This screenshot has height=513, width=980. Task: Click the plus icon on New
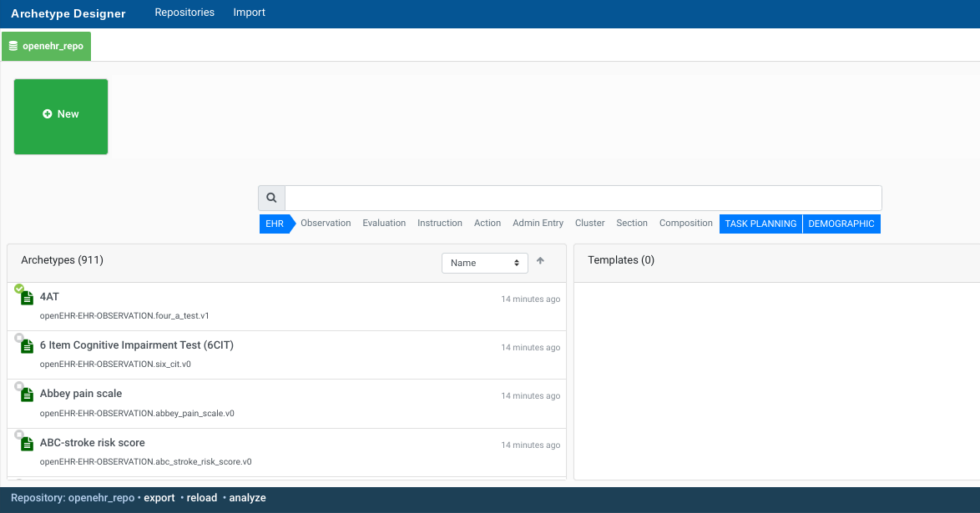(48, 114)
